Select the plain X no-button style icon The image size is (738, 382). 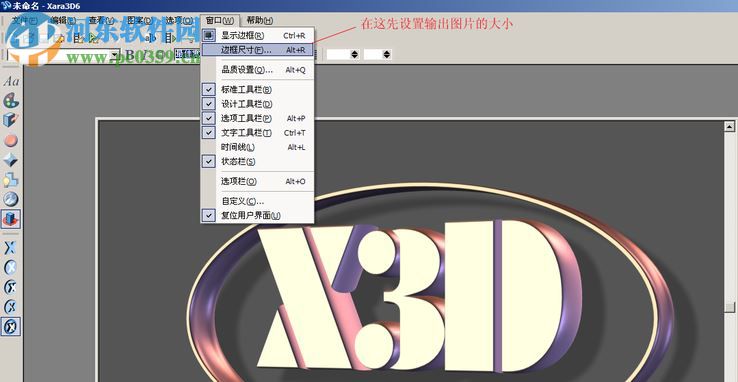point(11,248)
